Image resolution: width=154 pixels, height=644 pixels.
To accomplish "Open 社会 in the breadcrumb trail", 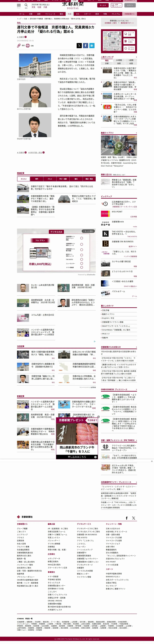I will (x=26, y=19).
